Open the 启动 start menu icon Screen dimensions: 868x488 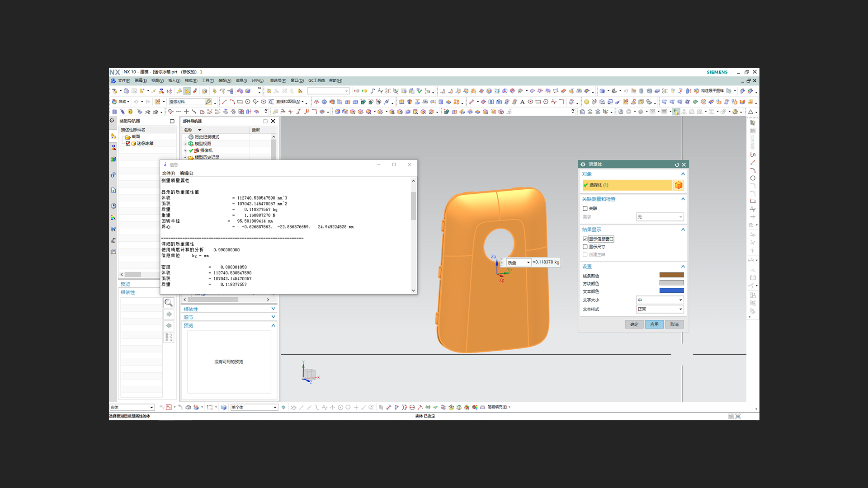[x=115, y=102]
